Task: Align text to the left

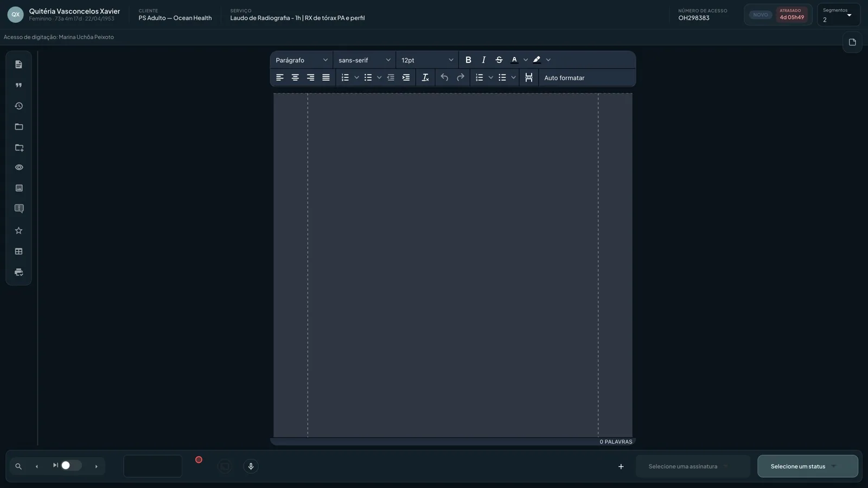Action: point(280,78)
